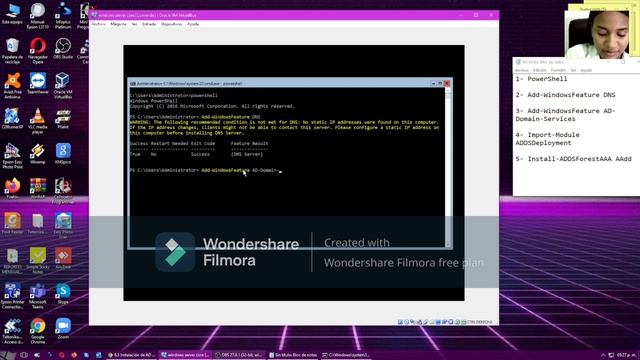Switch to windows server core taskbar item
The width and height of the screenshot is (640, 360).
[x=186, y=355]
